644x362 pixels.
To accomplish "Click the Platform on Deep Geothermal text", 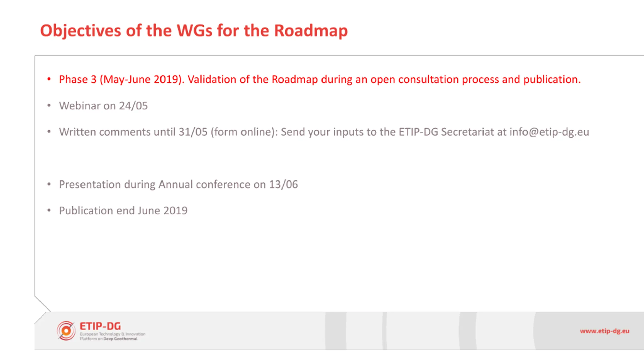I will coord(109,339).
